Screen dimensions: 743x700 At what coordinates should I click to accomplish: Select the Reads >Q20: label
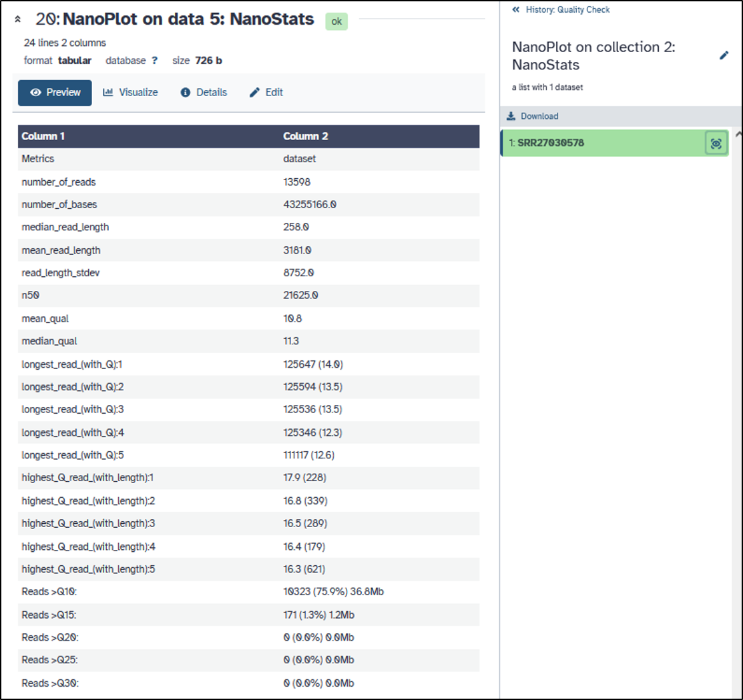pos(50,637)
